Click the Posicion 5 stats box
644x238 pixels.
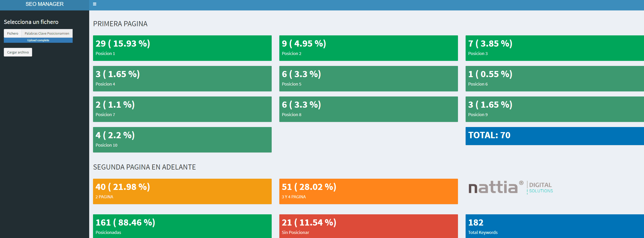[368, 79]
